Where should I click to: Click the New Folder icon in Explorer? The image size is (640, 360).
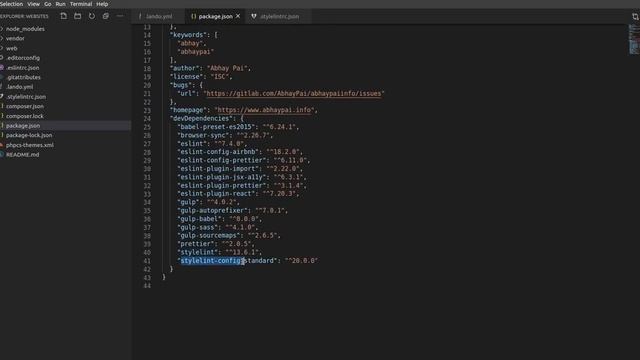point(78,16)
